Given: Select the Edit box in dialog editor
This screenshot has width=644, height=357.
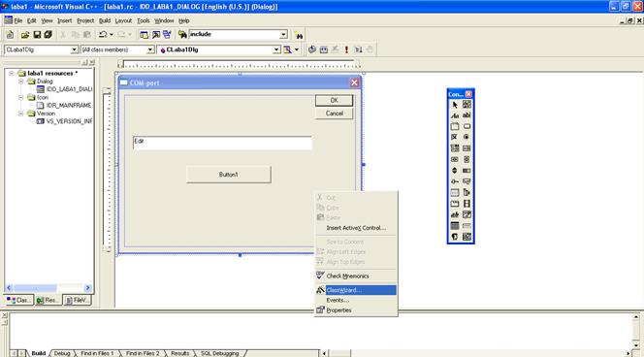Looking at the screenshot, I should [x=222, y=143].
